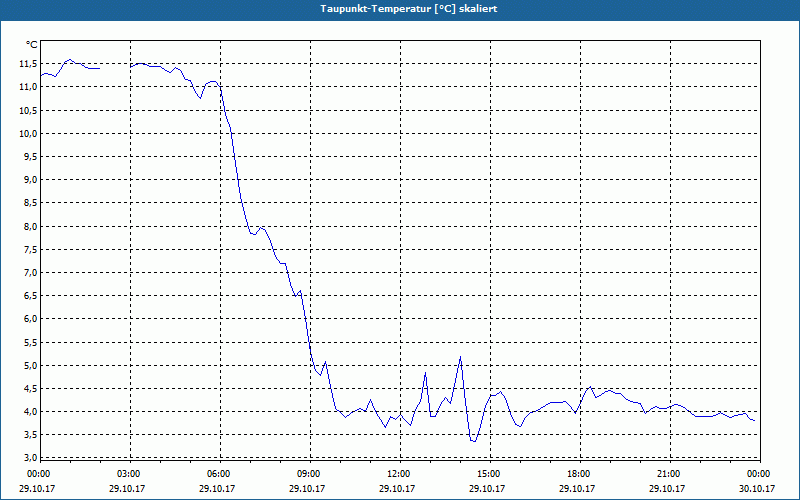This screenshot has width=800, height=500.
Task: Pick the 3,5 y-axis tick label
Action: click(x=30, y=435)
